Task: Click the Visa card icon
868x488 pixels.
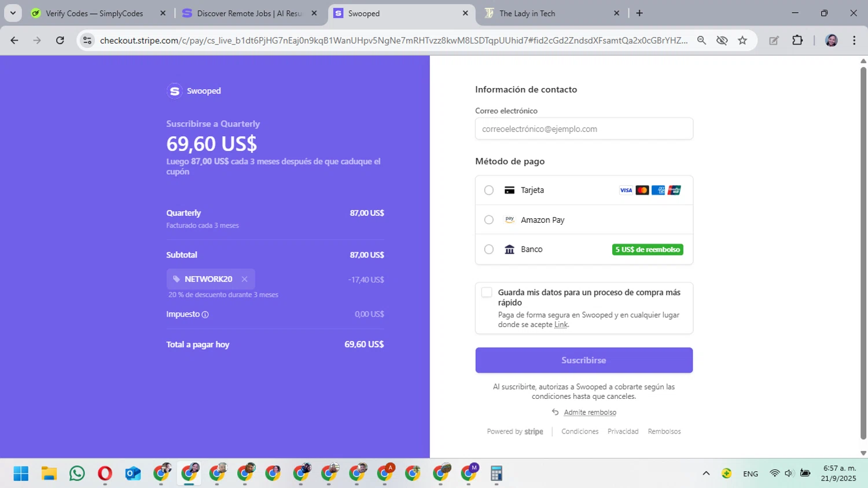Action: tap(626, 190)
